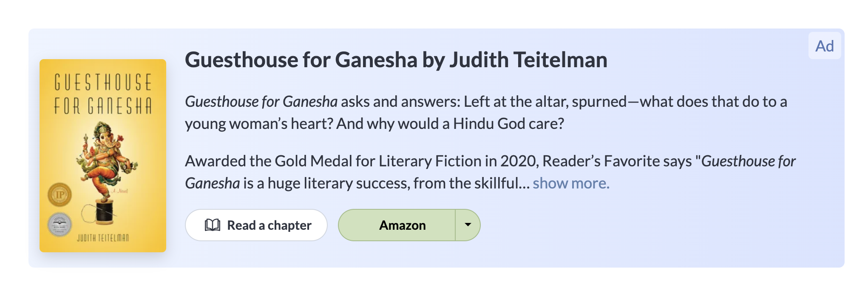868x291 pixels.
Task: Click Judith Teitelman author name on the cover
Action: click(103, 237)
